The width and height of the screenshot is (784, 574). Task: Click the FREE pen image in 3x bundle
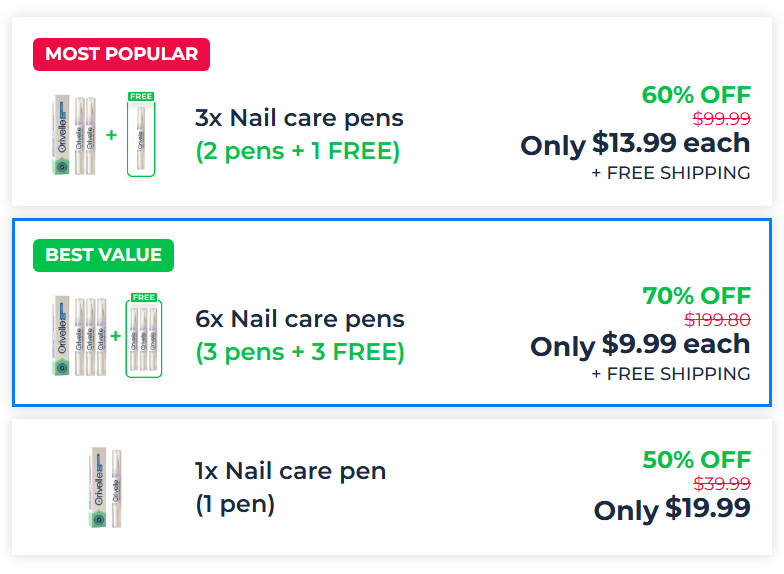141,135
